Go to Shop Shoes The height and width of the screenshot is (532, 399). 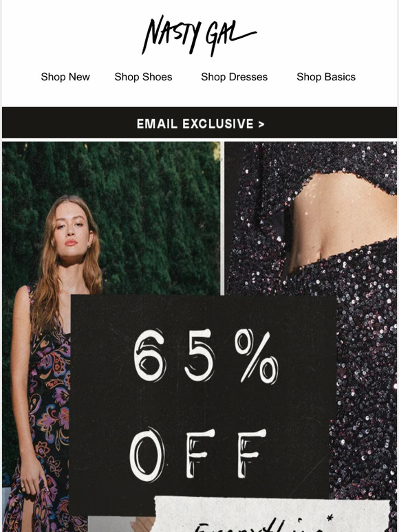pyautogui.click(x=143, y=77)
